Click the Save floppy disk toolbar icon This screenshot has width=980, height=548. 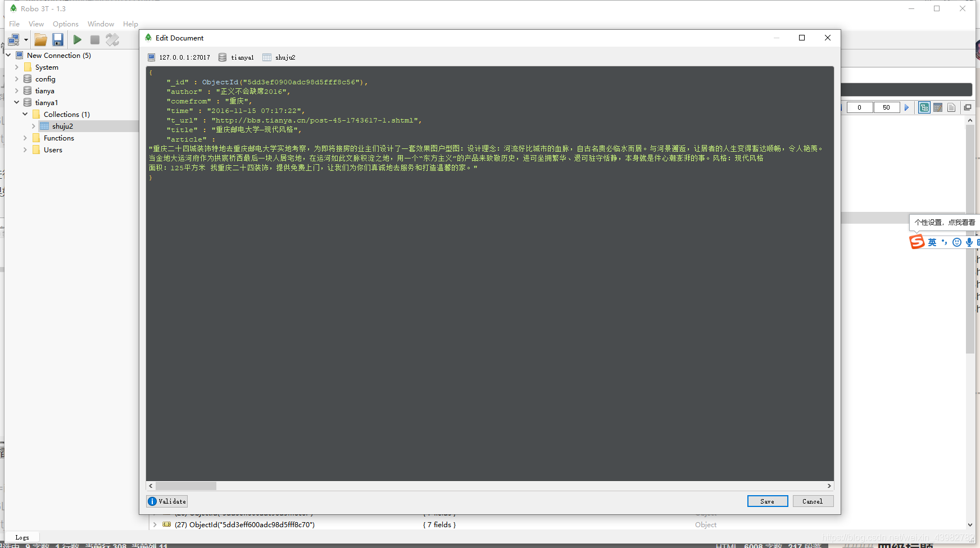coord(58,39)
